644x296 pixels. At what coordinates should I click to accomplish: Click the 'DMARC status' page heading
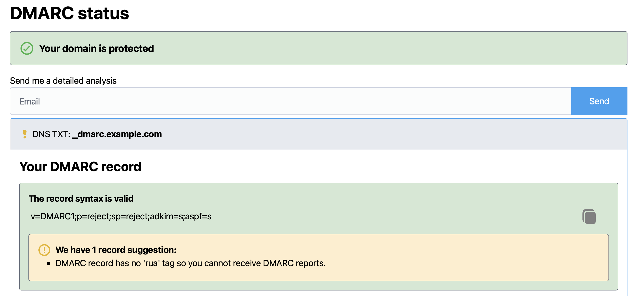pyautogui.click(x=69, y=13)
